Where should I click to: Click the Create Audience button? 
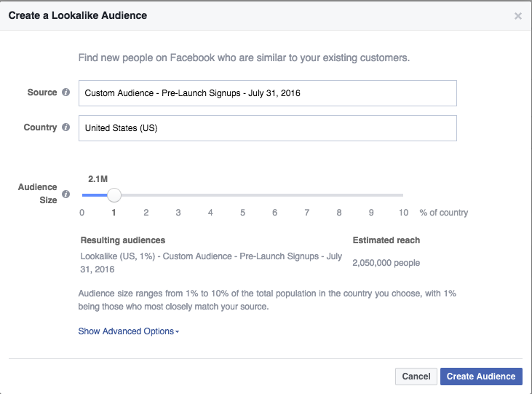(x=480, y=377)
